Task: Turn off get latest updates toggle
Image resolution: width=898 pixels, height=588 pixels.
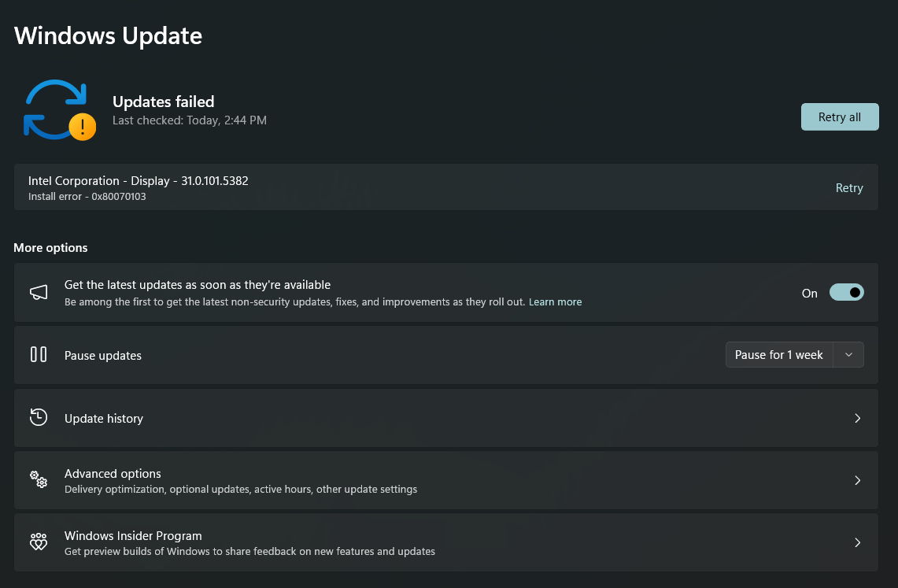Action: [846, 293]
